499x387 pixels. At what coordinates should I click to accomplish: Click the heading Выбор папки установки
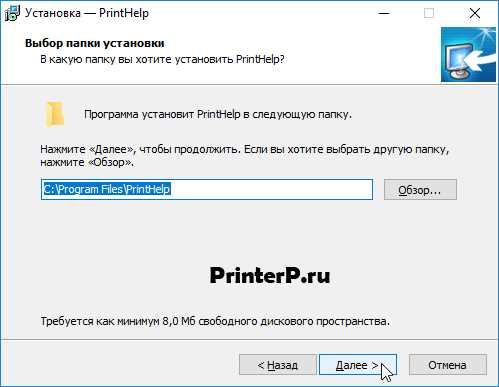tap(95, 43)
